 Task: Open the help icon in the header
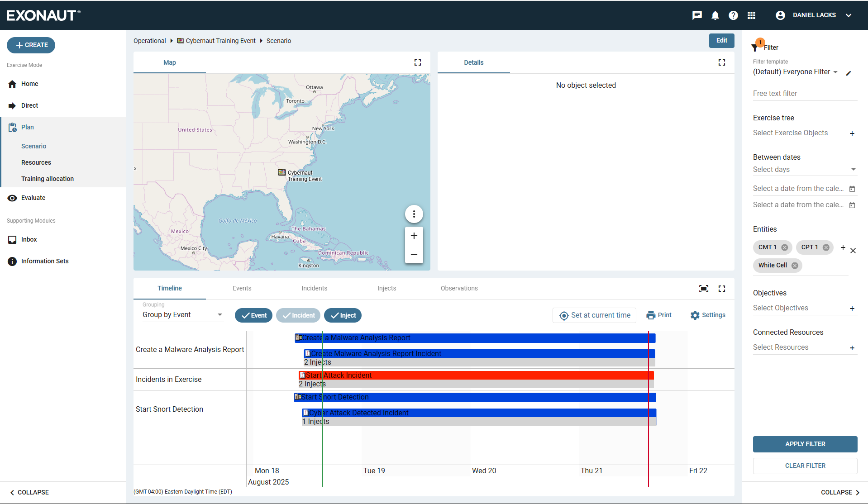[733, 15]
